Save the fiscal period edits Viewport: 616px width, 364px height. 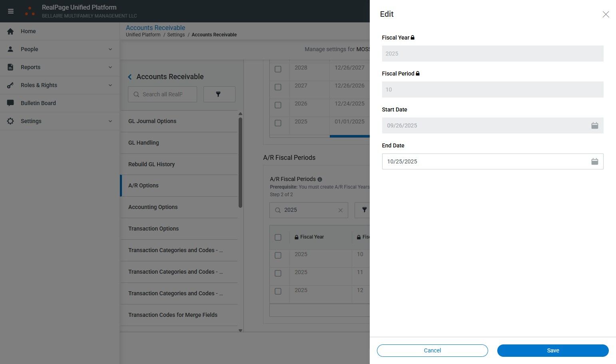[553, 350]
